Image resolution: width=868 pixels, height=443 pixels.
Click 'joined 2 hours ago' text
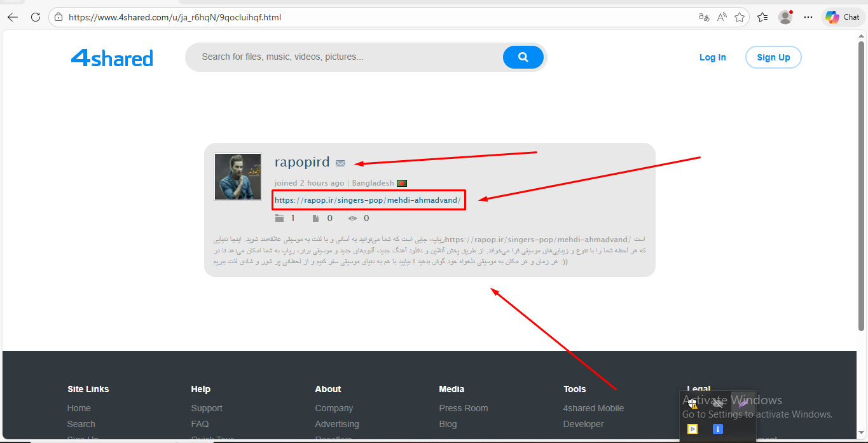(x=309, y=183)
